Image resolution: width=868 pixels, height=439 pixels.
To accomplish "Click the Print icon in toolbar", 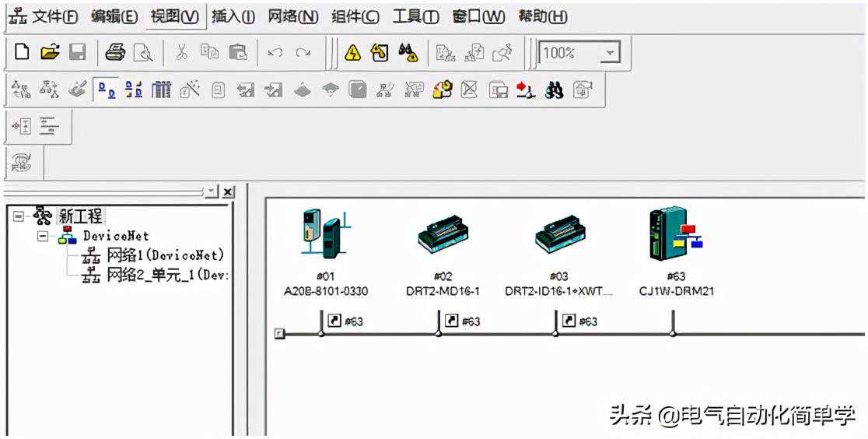I will click(x=115, y=52).
